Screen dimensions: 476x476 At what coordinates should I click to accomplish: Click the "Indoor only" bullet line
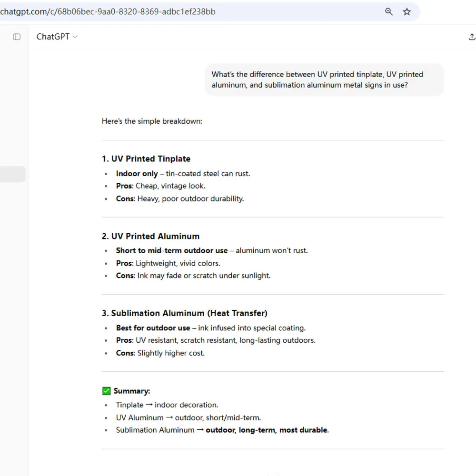(183, 174)
